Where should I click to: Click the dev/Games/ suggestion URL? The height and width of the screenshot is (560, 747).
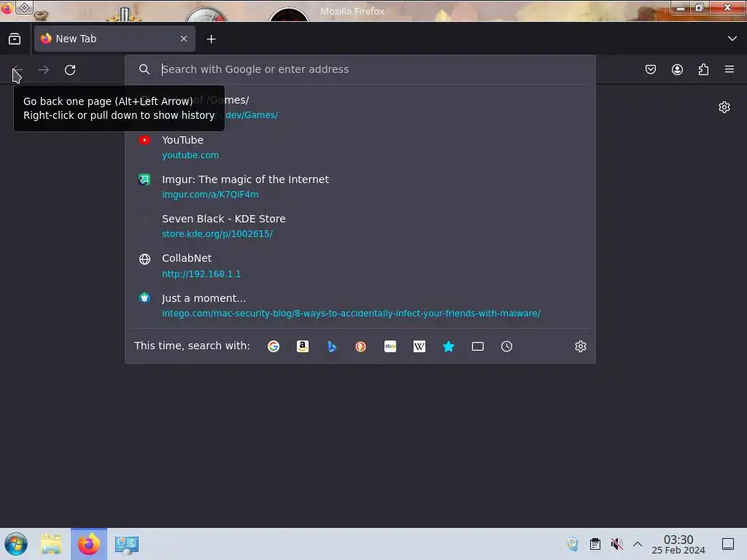click(252, 114)
